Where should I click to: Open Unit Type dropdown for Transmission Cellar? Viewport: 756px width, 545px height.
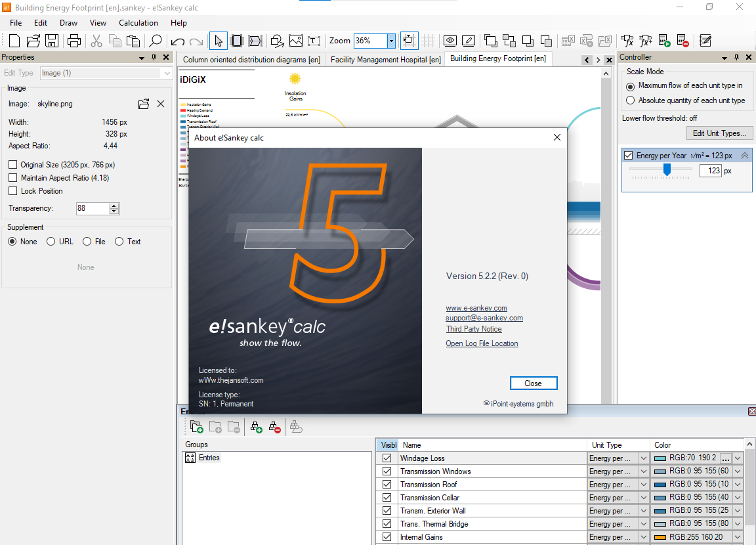[644, 497]
